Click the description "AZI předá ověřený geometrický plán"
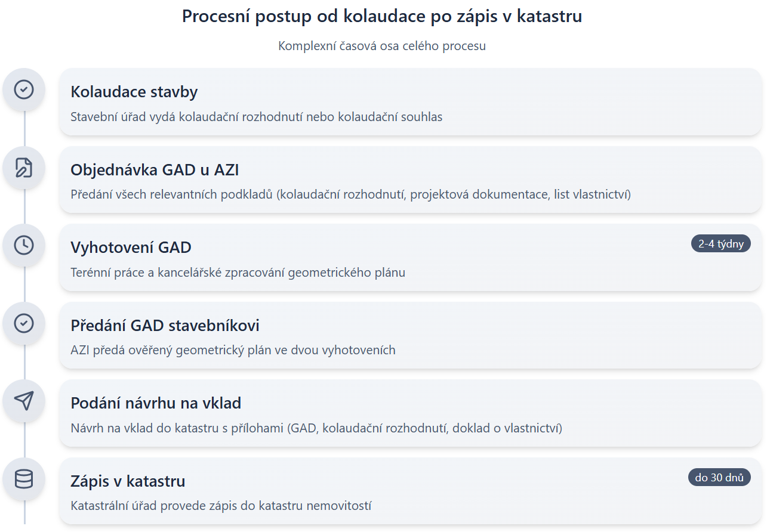The width and height of the screenshot is (767, 532). click(x=233, y=350)
